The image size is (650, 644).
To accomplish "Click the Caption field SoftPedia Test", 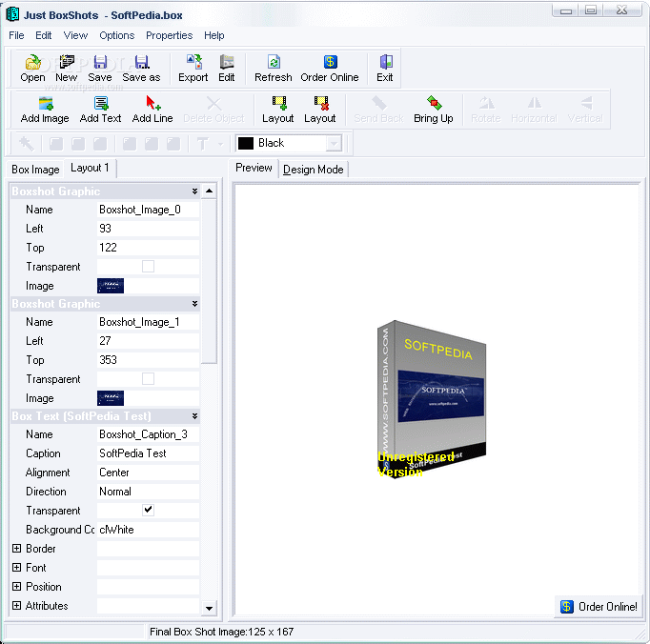I will coord(148,453).
